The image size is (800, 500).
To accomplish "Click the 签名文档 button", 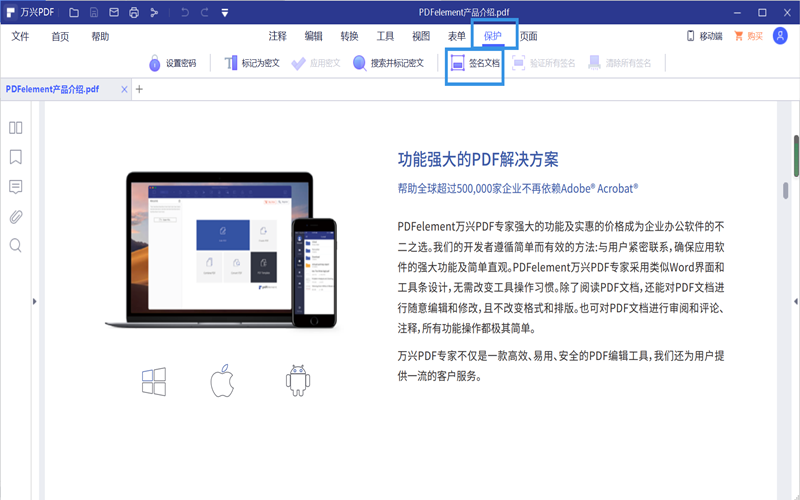I will tap(475, 63).
